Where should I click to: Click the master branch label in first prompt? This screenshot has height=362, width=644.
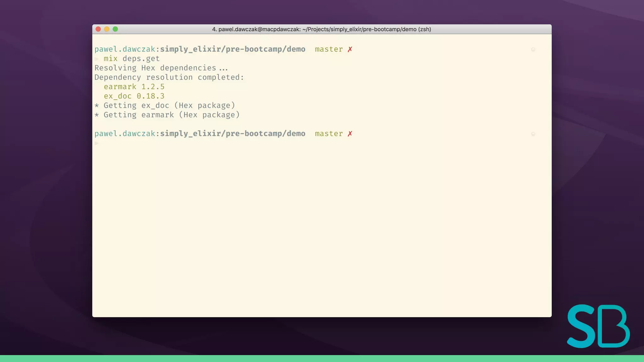tap(329, 49)
